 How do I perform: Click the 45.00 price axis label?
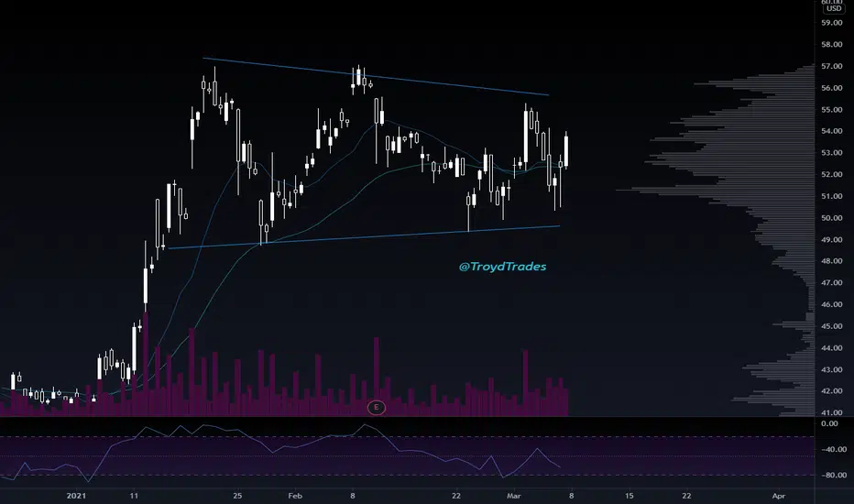point(832,326)
